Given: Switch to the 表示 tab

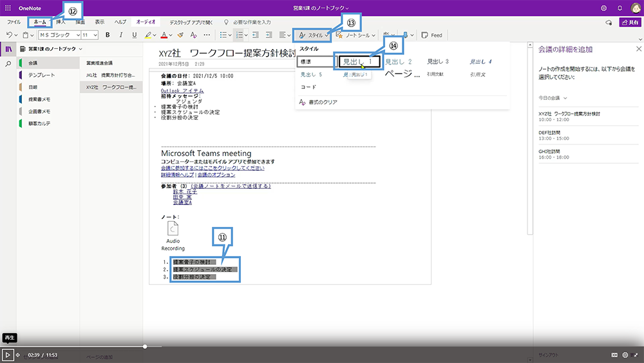Looking at the screenshot, I should click(x=100, y=22).
